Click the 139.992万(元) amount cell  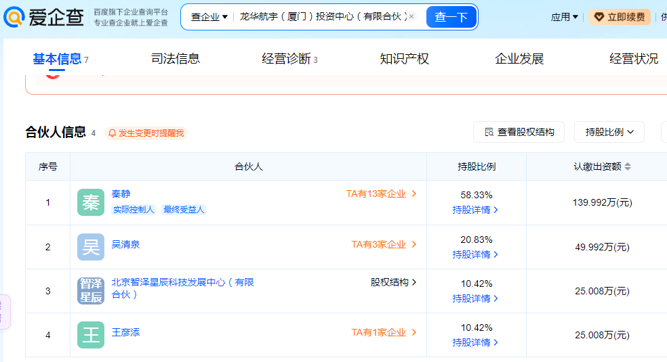(x=602, y=203)
